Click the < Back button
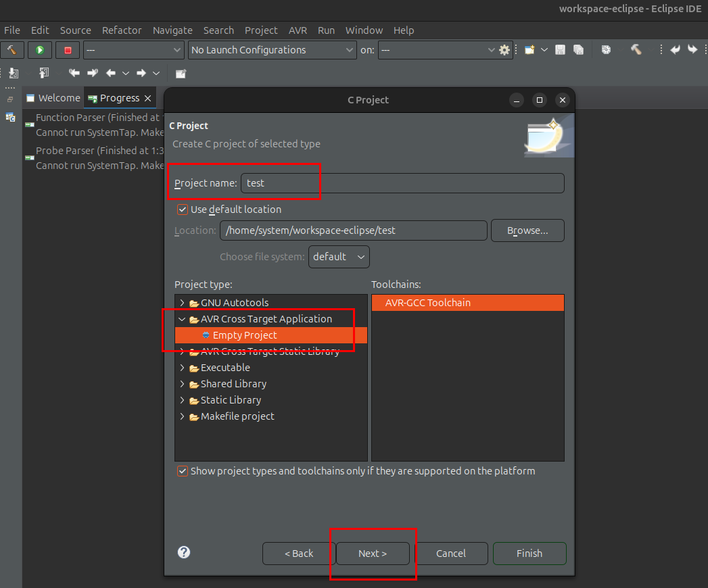The width and height of the screenshot is (708, 588). (x=298, y=554)
